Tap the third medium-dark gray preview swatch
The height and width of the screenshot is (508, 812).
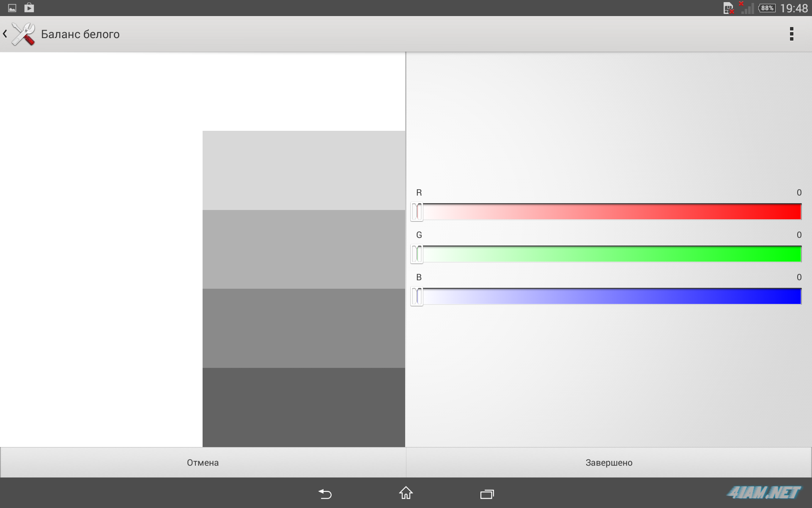pos(304,328)
